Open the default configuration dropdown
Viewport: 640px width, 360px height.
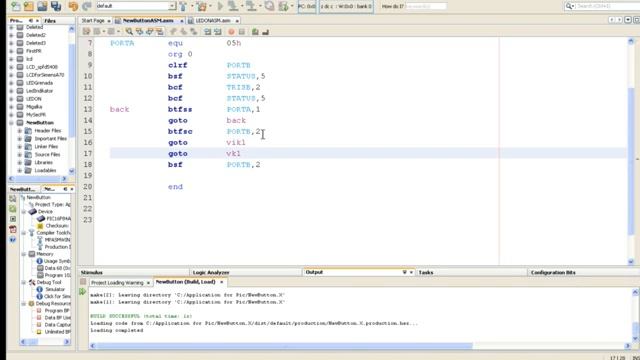pos(172,6)
